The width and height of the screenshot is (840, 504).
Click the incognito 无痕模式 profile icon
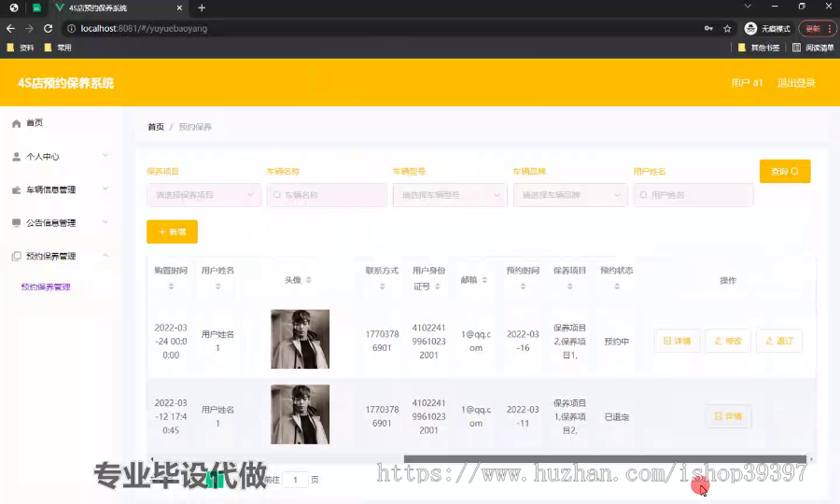767,28
